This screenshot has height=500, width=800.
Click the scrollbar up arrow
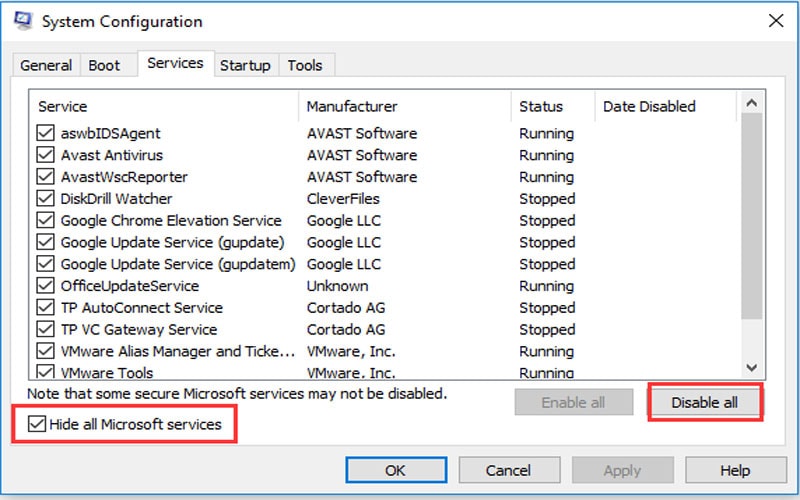(751, 103)
